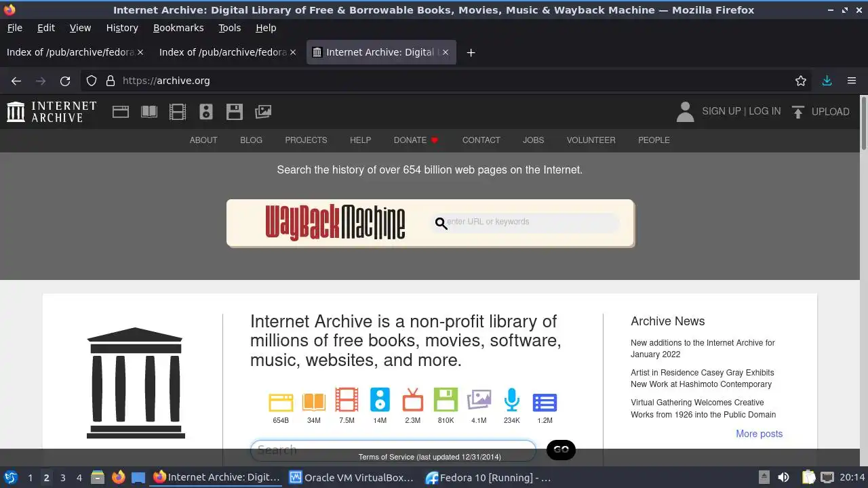The width and height of the screenshot is (868, 488).
Task: Open 'New additions to the Internet Archive' news post
Action: [x=703, y=348]
